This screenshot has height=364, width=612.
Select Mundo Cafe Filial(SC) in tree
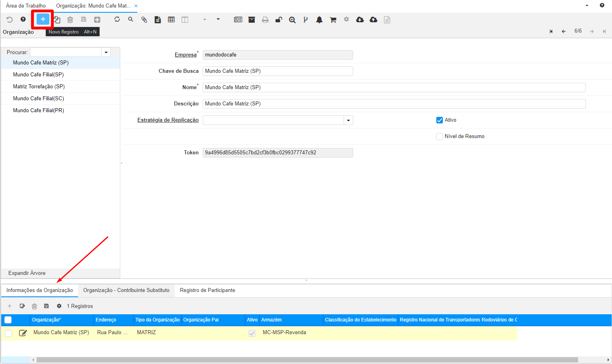(38, 99)
